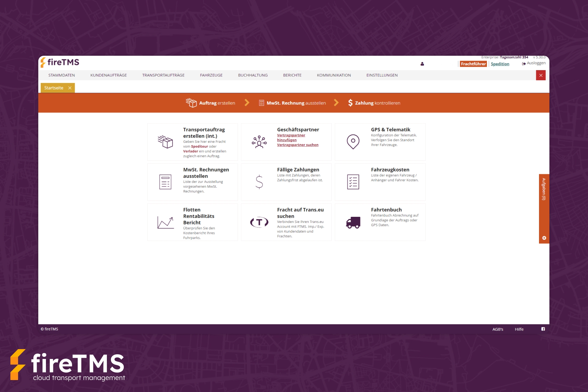The width and height of the screenshot is (588, 392).
Task: Click the Trans.eu logo icon
Action: click(259, 222)
